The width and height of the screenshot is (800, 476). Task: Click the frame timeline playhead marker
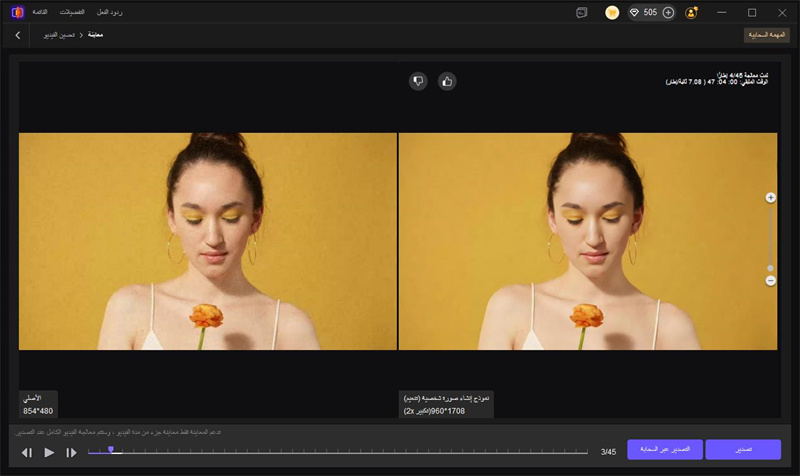110,450
